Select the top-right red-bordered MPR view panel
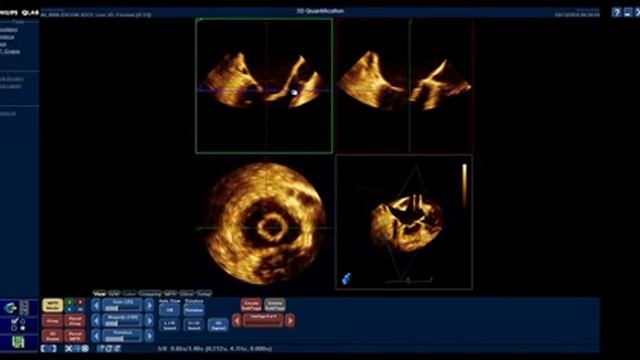Image resolution: width=640 pixels, height=360 pixels. pos(404,86)
